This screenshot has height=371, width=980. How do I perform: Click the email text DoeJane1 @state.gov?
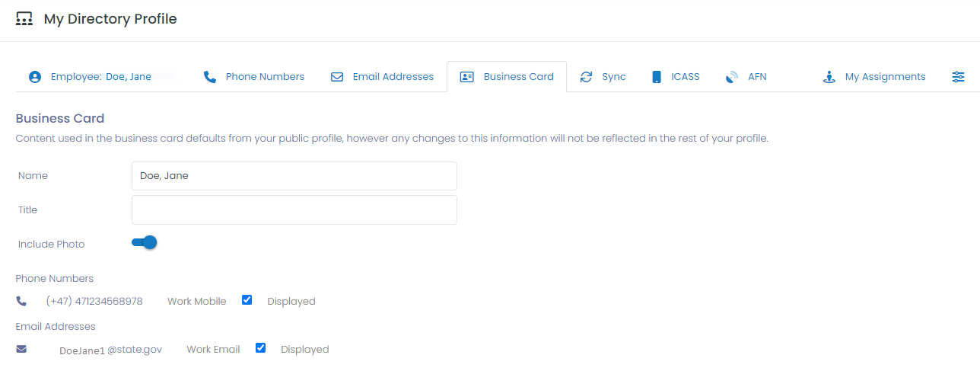(111, 350)
